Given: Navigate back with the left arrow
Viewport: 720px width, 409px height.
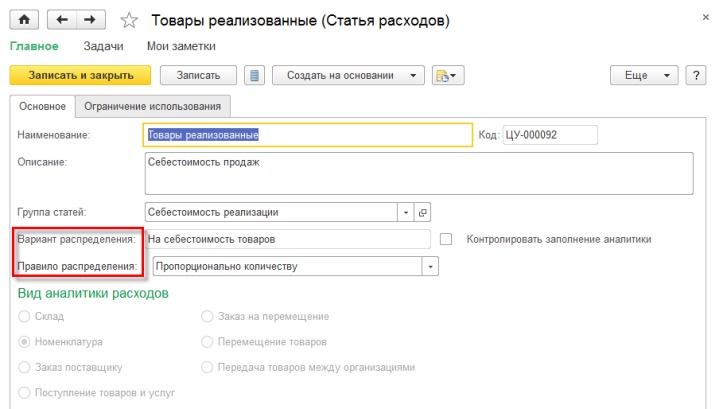Looking at the screenshot, I should click(x=62, y=20).
